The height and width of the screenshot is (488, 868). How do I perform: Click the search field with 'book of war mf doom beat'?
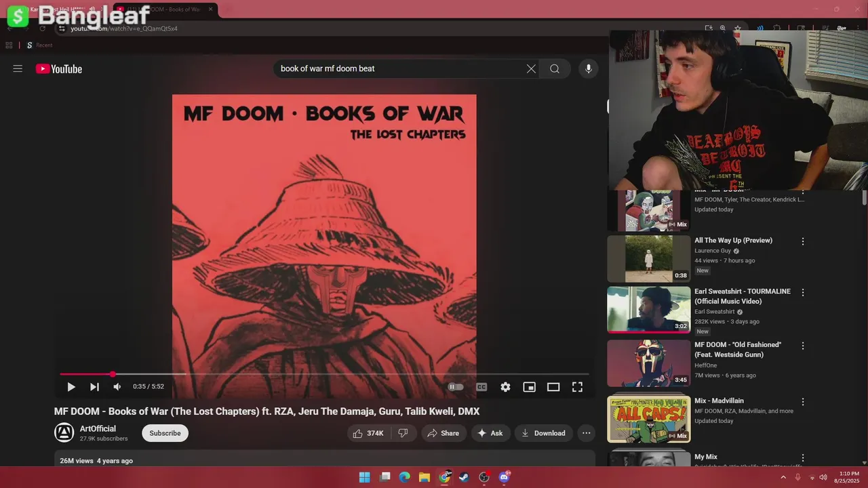pos(400,68)
